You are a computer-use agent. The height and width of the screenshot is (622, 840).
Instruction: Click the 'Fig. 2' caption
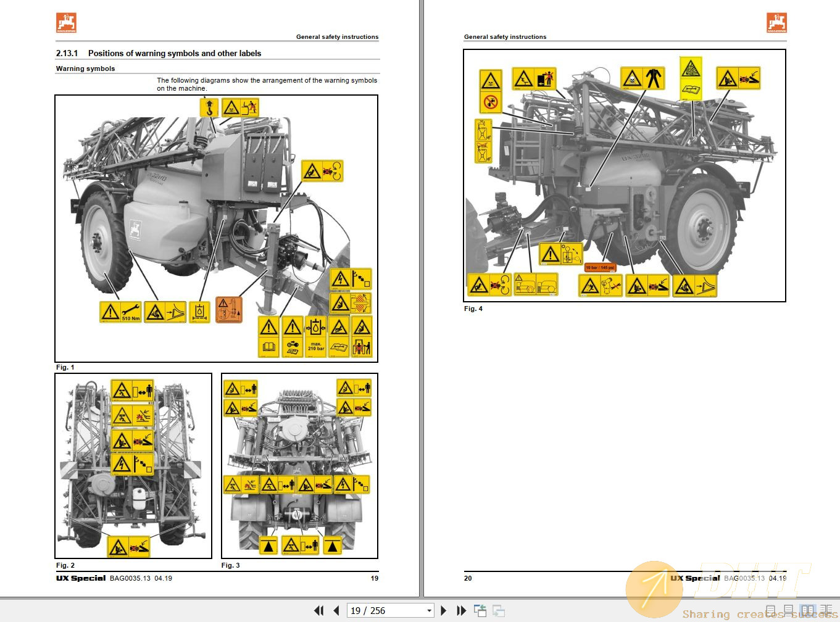[65, 565]
